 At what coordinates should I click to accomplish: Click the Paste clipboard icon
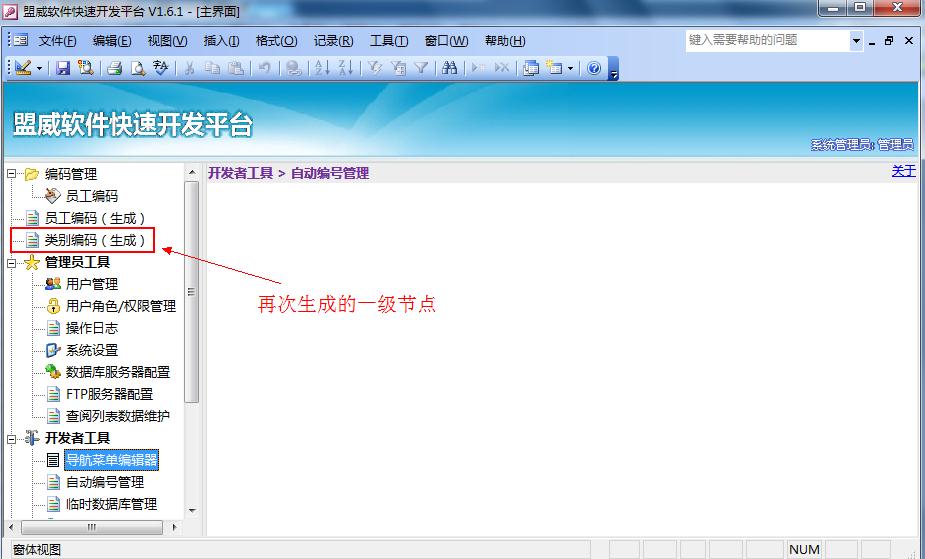tap(235, 68)
